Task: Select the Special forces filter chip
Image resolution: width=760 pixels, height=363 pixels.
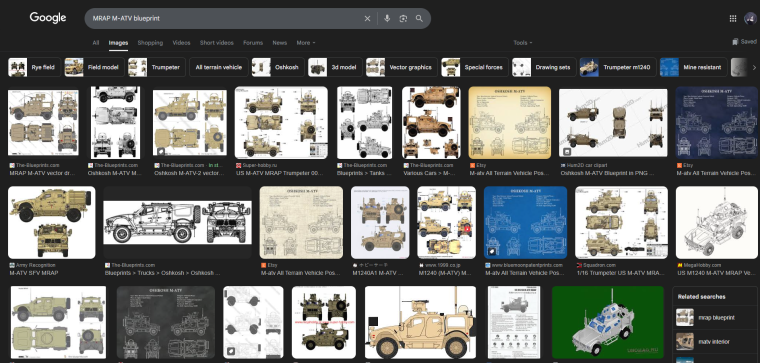Action: click(x=475, y=67)
